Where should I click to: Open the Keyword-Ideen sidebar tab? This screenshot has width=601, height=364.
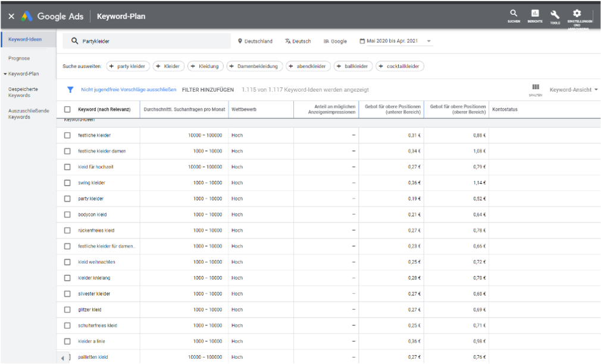point(25,39)
